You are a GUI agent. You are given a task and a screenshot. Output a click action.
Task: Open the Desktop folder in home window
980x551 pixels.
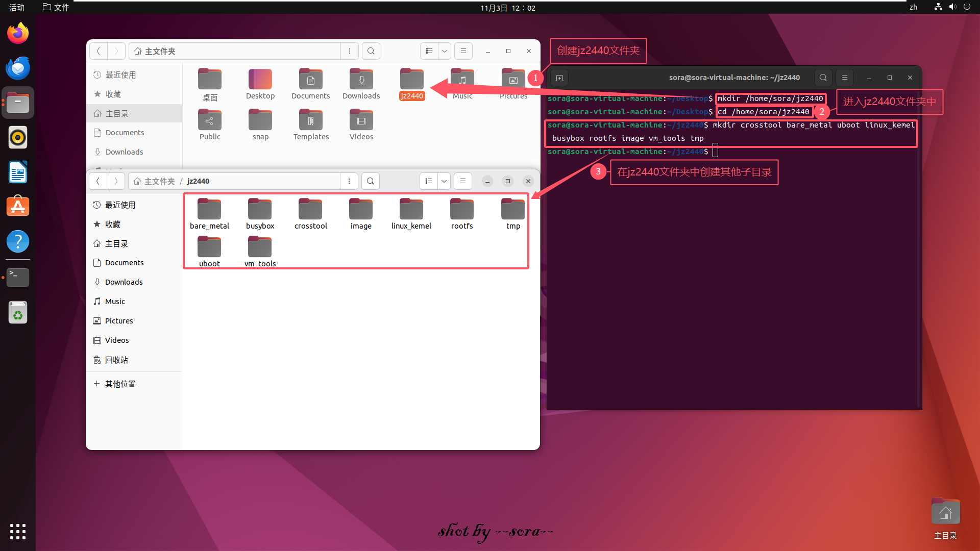(x=260, y=84)
